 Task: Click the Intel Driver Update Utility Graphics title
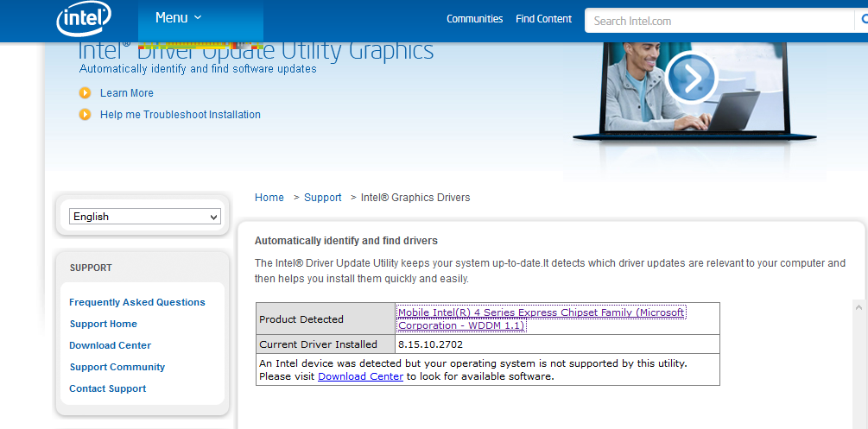[256, 51]
